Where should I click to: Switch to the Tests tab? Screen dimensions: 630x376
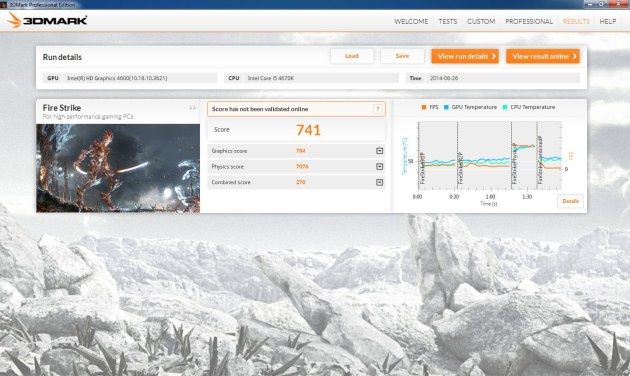click(448, 21)
